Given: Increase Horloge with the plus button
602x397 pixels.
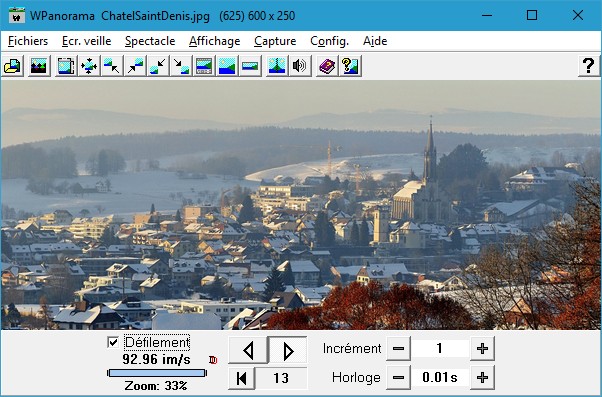Looking at the screenshot, I should point(482,378).
